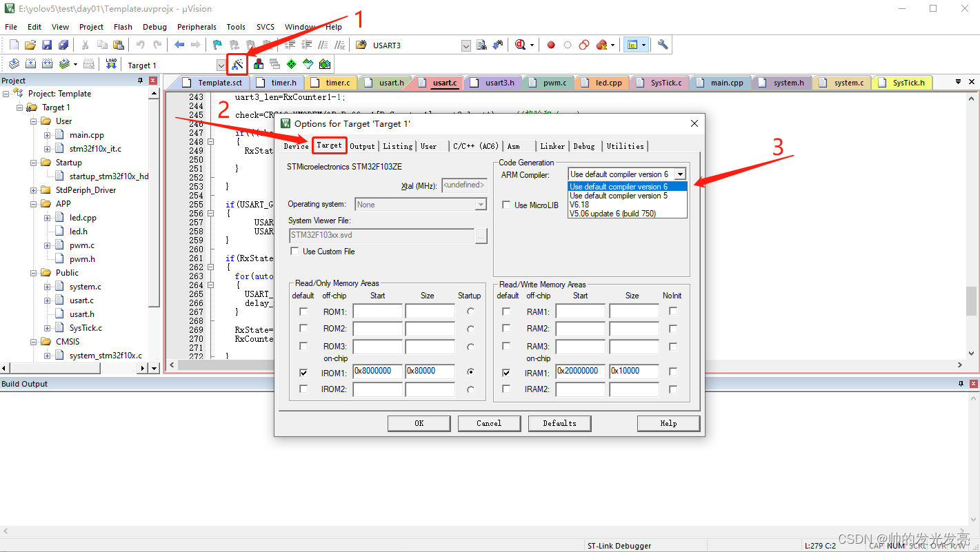The width and height of the screenshot is (980, 552).
Task: Click Select Software Packs icon
Action: (x=308, y=64)
